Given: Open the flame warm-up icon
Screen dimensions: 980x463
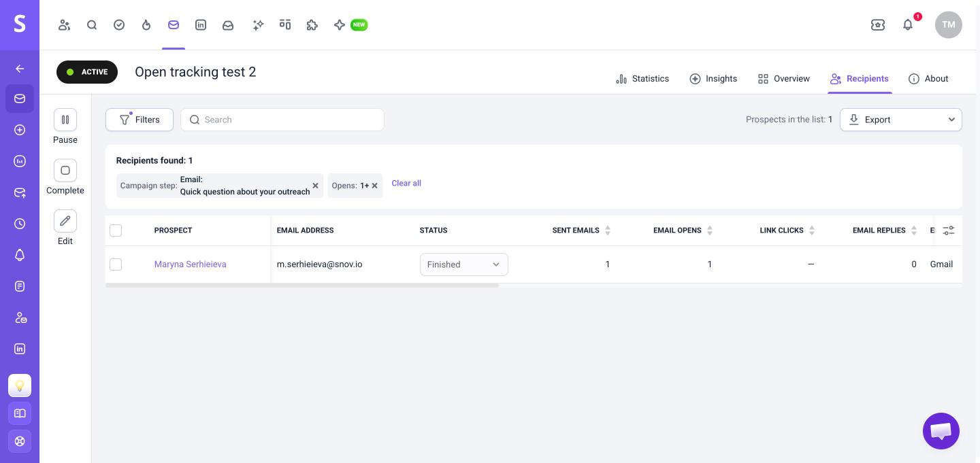Looking at the screenshot, I should tap(146, 25).
